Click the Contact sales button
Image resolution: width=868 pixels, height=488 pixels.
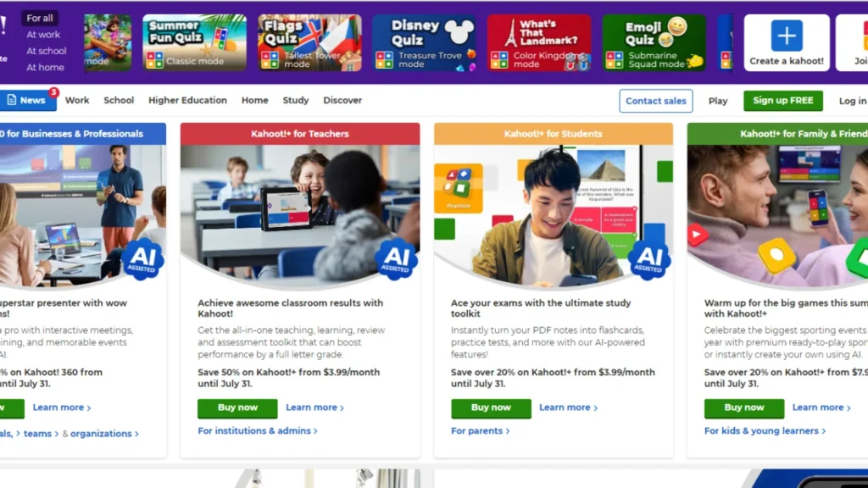click(x=656, y=101)
